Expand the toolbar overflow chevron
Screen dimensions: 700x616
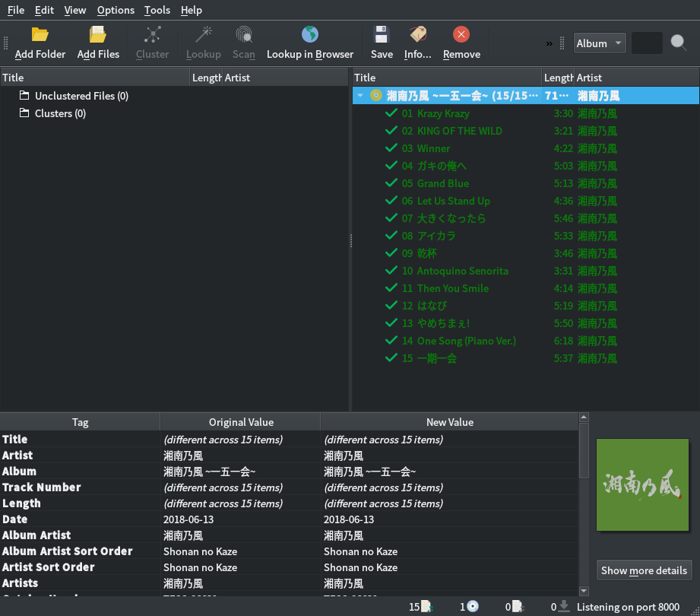(549, 43)
